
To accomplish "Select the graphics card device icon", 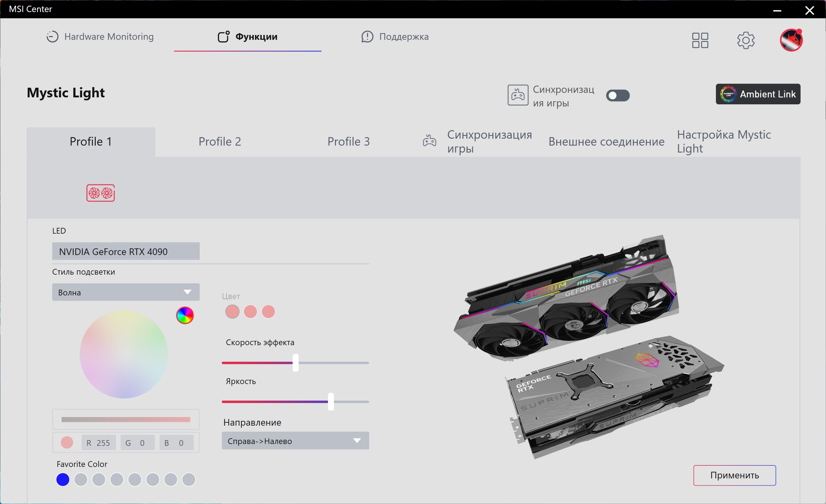I will click(x=100, y=193).
